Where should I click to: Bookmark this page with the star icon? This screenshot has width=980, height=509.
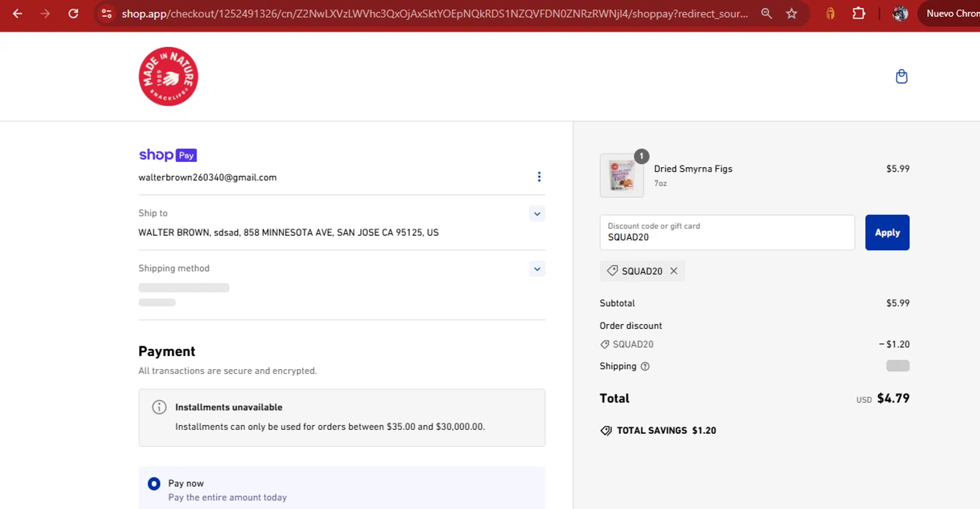pyautogui.click(x=791, y=14)
